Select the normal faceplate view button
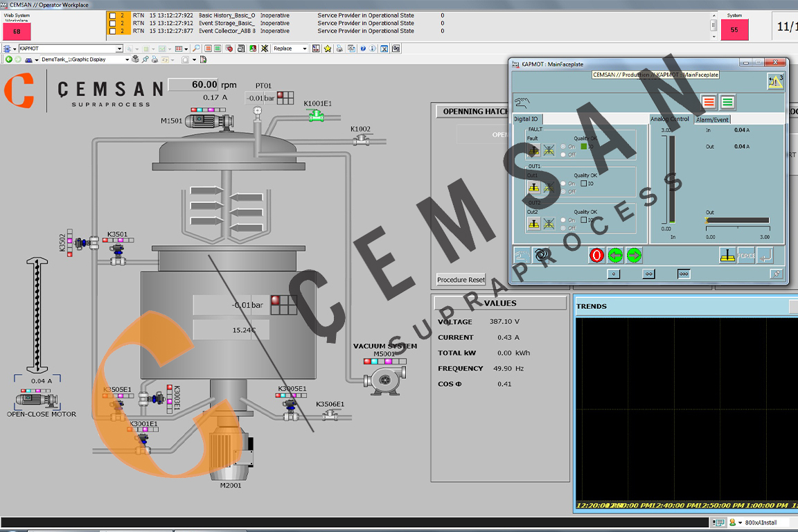The width and height of the screenshot is (798, 532). 648,274
